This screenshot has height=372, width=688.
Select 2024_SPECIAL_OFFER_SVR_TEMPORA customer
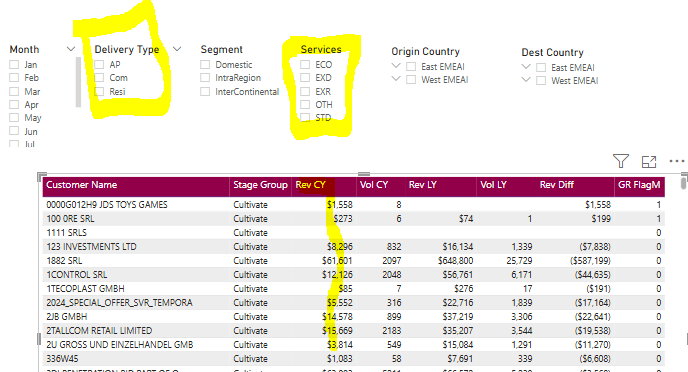tap(119, 303)
